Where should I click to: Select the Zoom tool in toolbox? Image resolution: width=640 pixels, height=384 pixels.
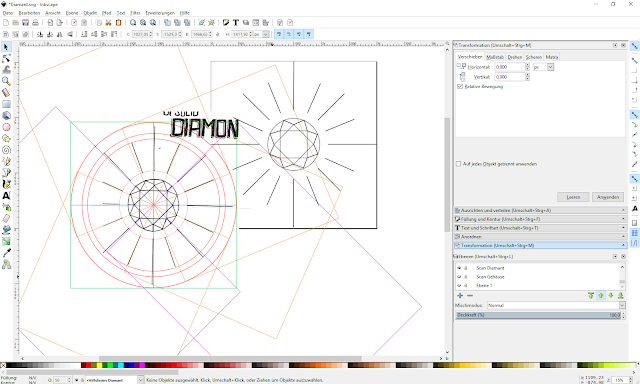click(x=6, y=81)
